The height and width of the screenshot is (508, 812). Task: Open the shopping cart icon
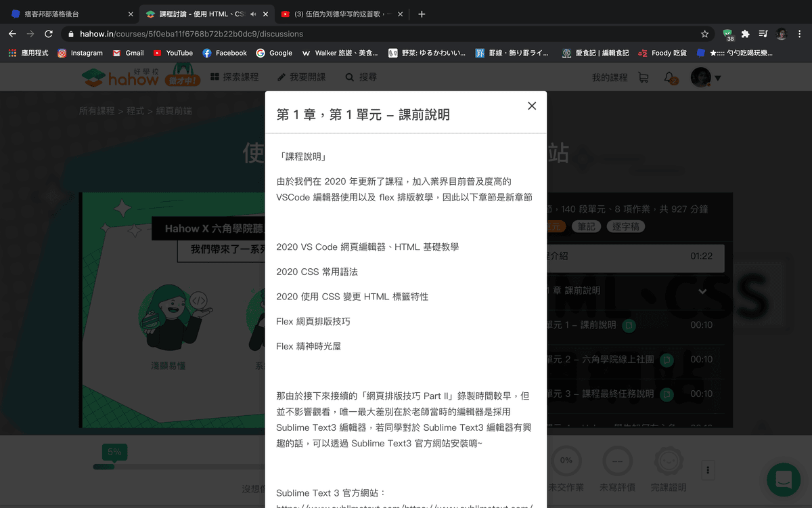643,77
